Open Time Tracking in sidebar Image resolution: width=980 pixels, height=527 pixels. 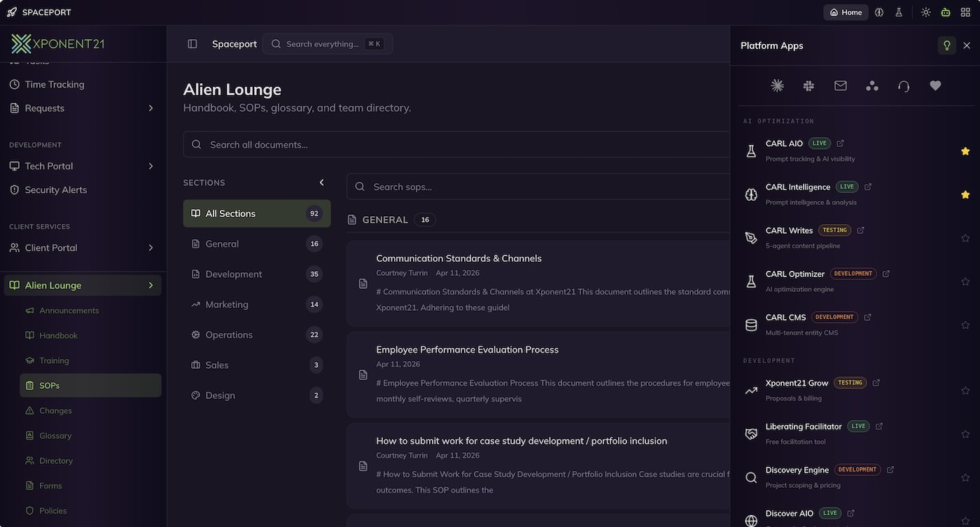coord(83,84)
